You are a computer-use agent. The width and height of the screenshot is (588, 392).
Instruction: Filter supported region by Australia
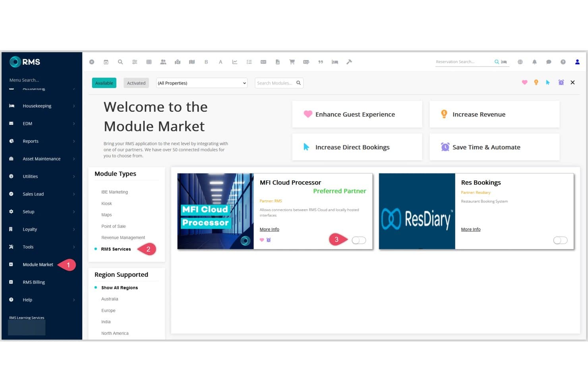tap(110, 299)
